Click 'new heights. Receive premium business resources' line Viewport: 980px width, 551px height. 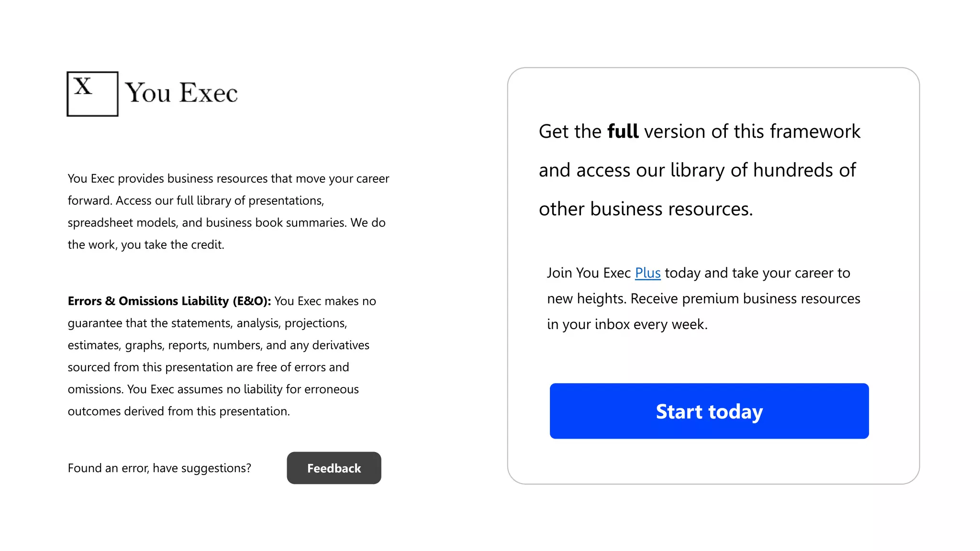pyautogui.click(x=703, y=299)
